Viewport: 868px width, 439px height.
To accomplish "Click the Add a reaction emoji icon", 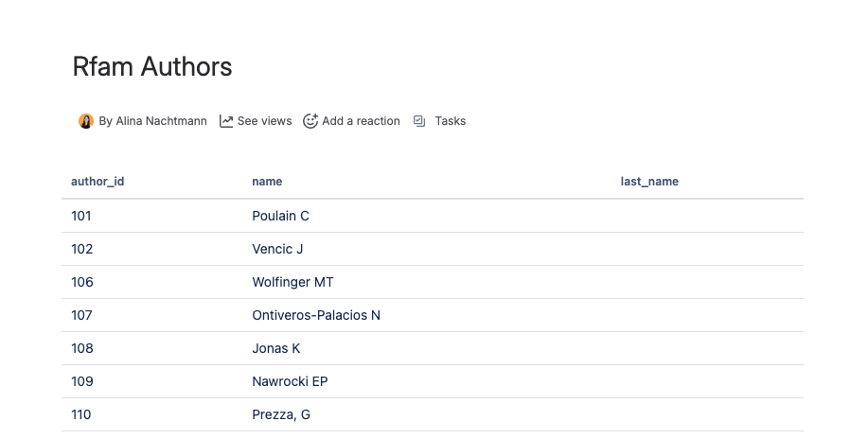I will [x=310, y=121].
